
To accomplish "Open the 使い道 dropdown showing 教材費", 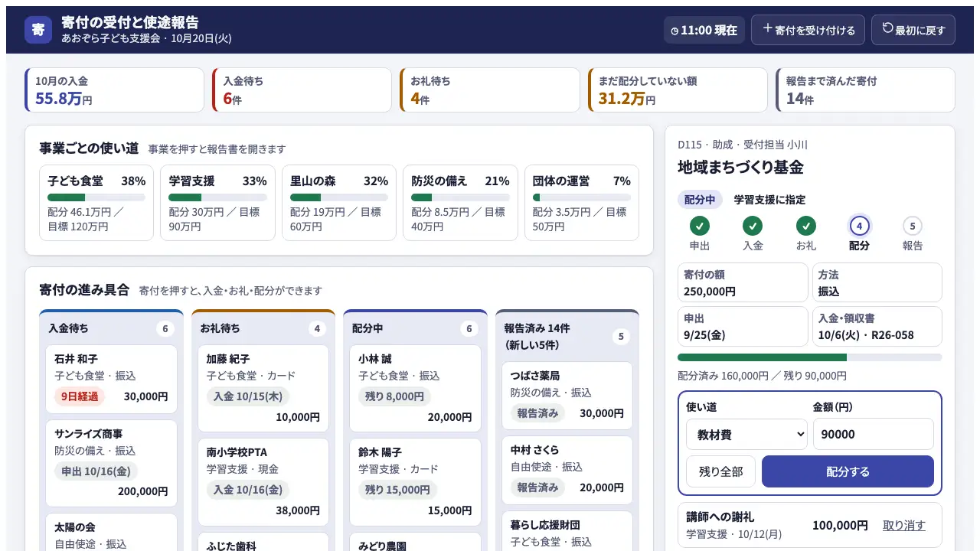I will click(746, 434).
